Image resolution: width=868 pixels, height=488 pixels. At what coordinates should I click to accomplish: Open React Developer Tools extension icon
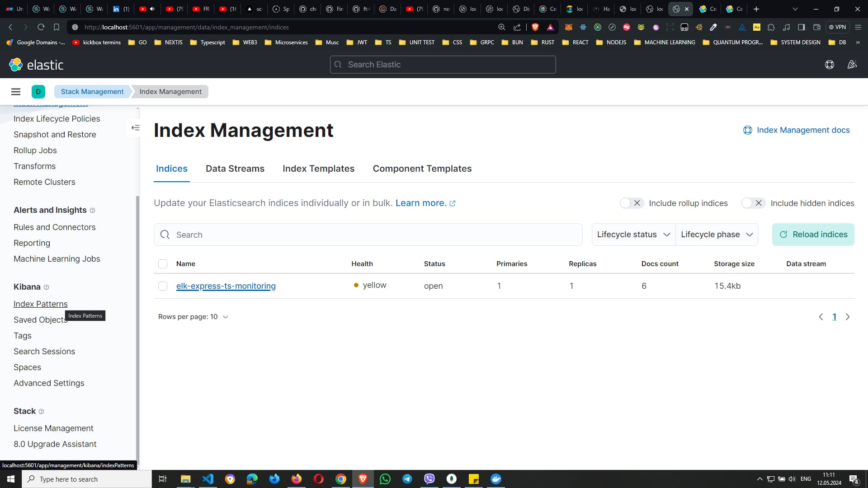tap(583, 27)
